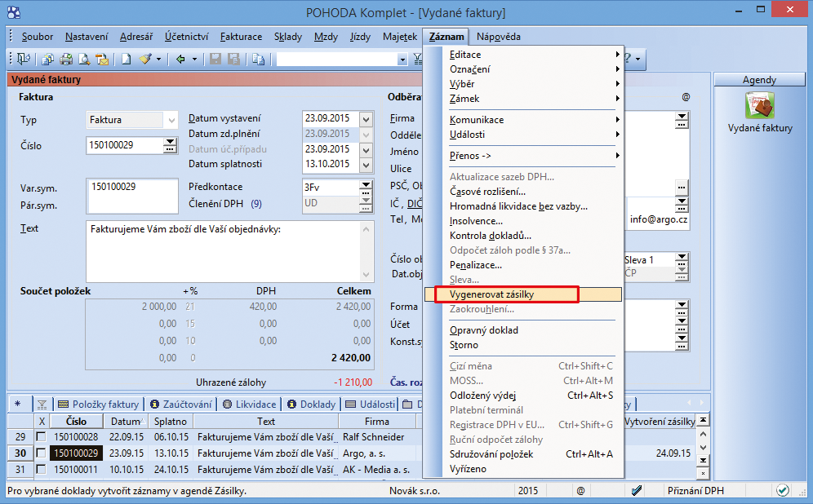Click the brush cleanup toolbar icon
Image resolution: width=813 pixels, height=504 pixels.
point(145,59)
